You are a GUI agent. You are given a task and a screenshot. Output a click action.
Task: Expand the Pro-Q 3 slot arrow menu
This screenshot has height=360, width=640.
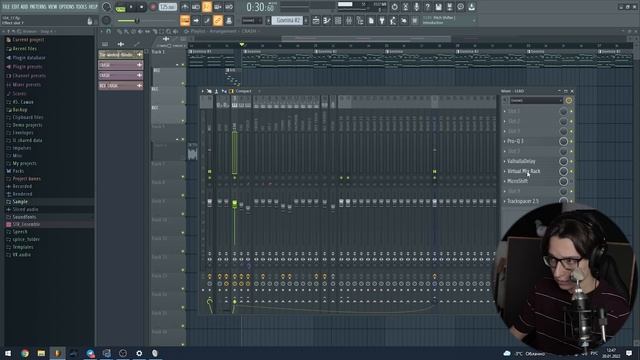pyautogui.click(x=505, y=141)
